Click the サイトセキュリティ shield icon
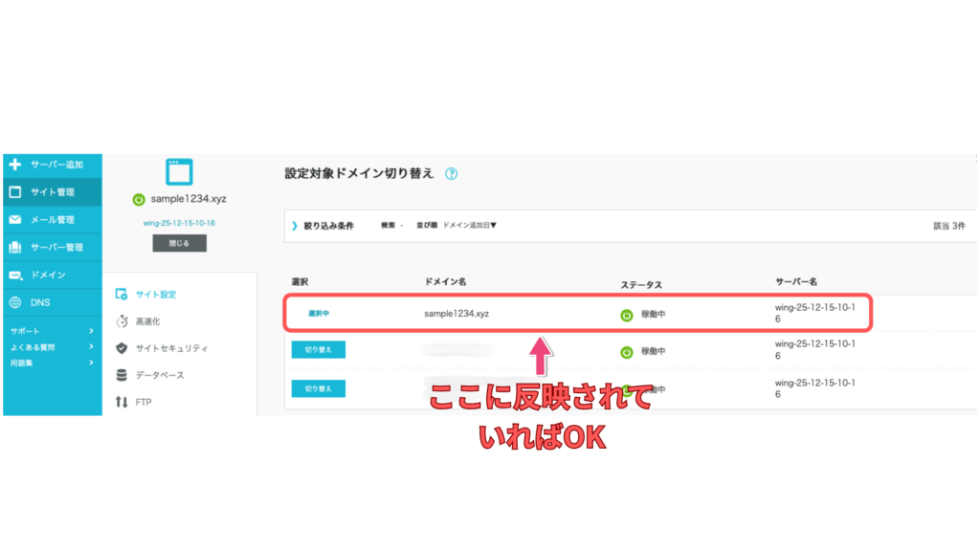This screenshot has width=980, height=551. click(x=122, y=348)
